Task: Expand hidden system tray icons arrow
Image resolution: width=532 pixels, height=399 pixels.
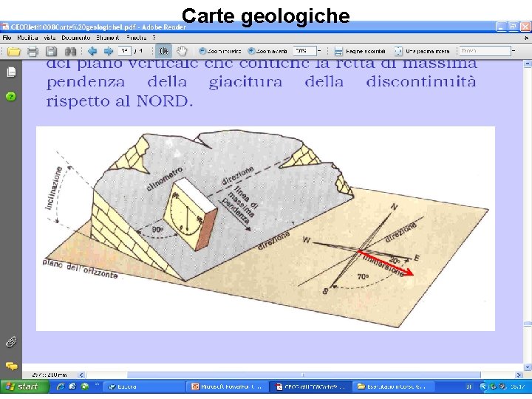Action: [x=482, y=386]
